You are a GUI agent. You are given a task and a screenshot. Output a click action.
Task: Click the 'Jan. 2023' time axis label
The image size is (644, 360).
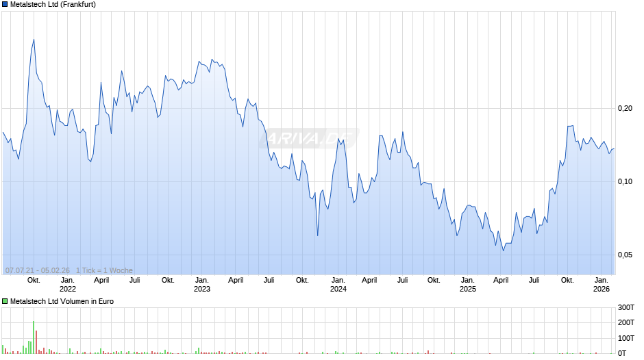click(201, 285)
